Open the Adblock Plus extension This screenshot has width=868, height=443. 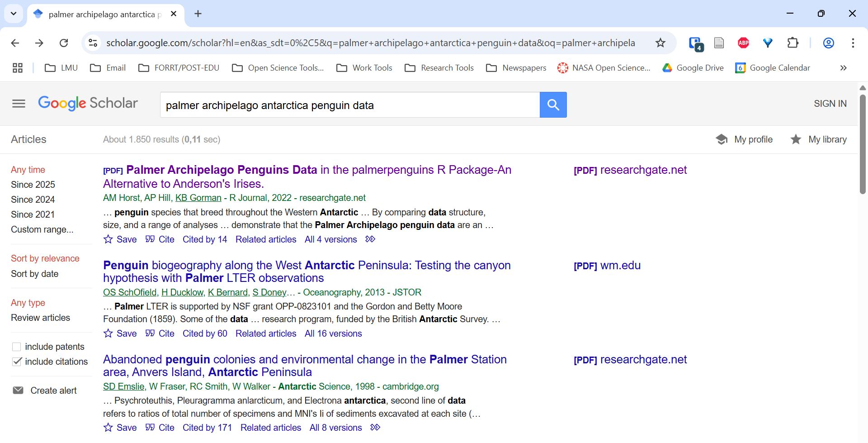(743, 43)
